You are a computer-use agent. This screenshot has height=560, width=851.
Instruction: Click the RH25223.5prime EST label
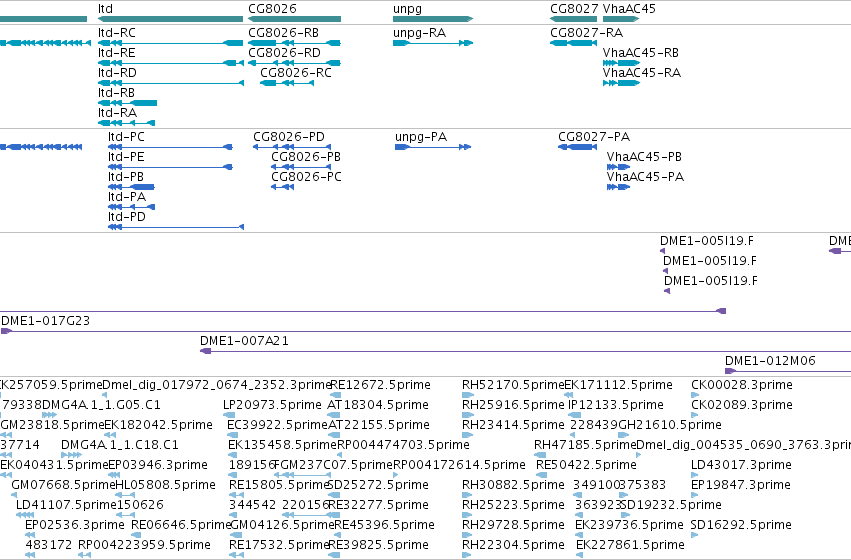[513, 505]
